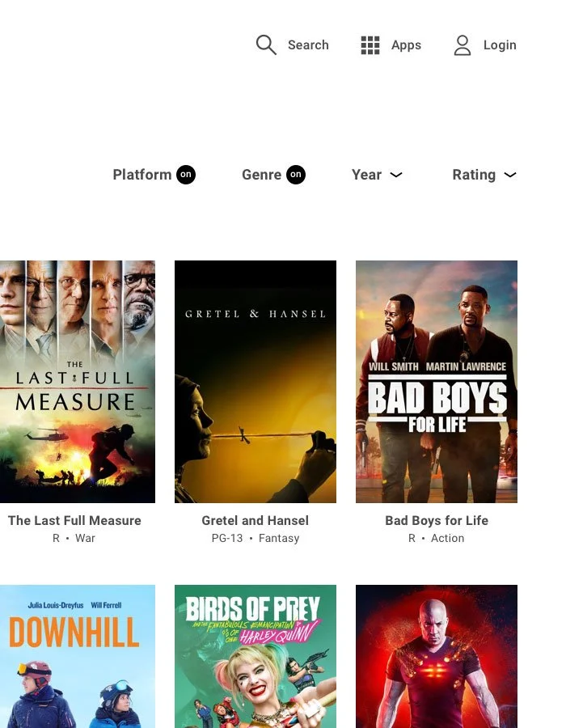Viewport: 566px width, 728px height.
Task: Open the Genre filter menu
Action: tap(262, 175)
